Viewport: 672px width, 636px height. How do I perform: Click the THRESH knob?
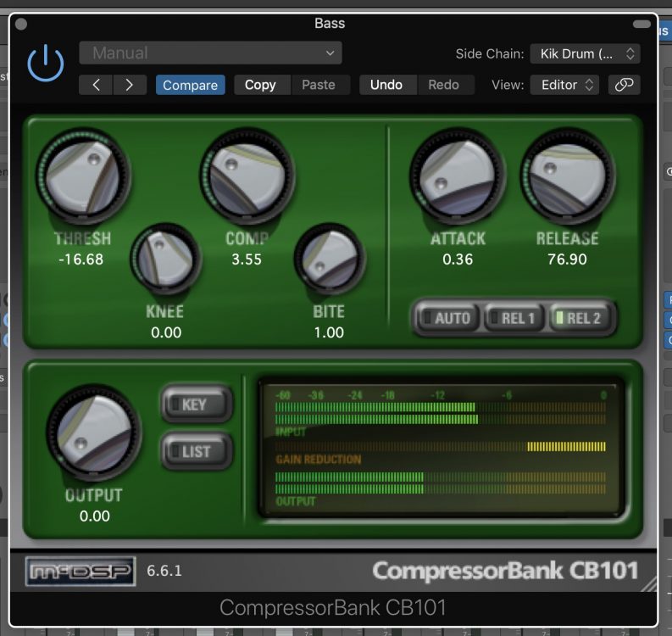coord(83,177)
